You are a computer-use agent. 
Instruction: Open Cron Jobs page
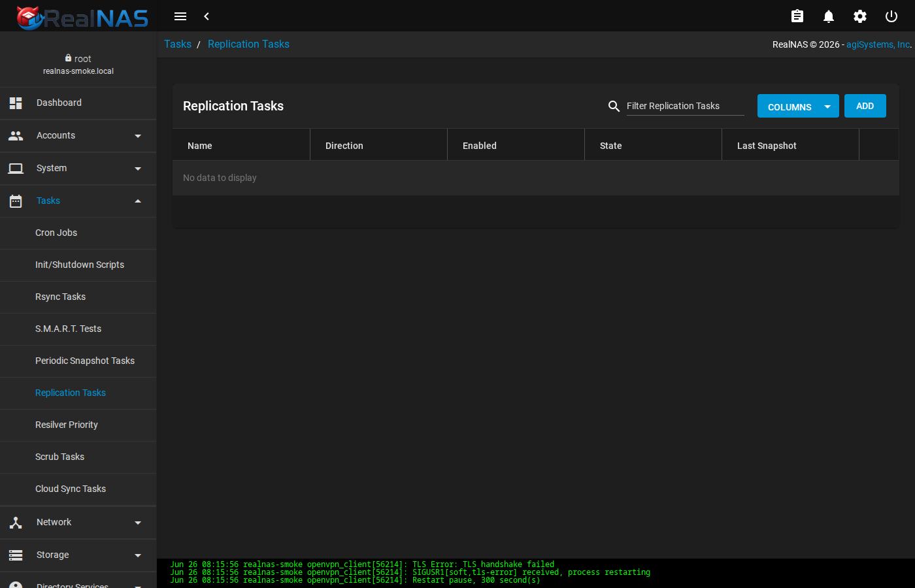pyautogui.click(x=78, y=233)
